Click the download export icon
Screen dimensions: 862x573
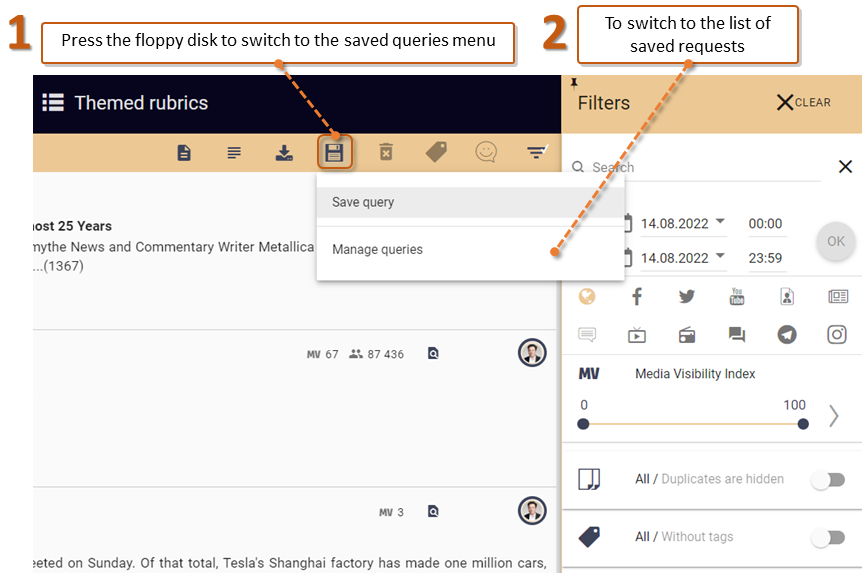284,152
